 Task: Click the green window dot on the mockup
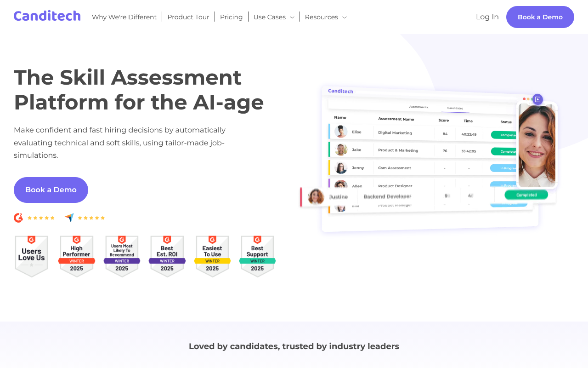[531, 98]
